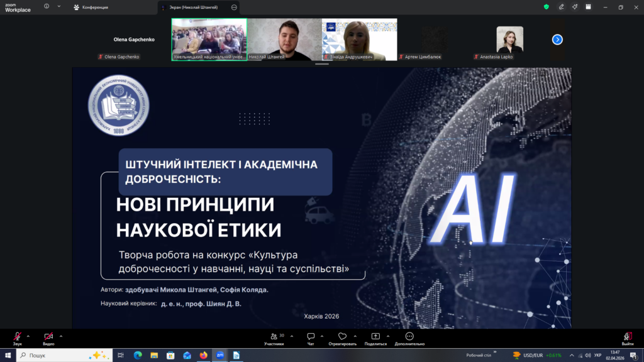Expand audio options arrow next to Звук
This screenshot has height=362, width=644.
pyautogui.click(x=28, y=336)
